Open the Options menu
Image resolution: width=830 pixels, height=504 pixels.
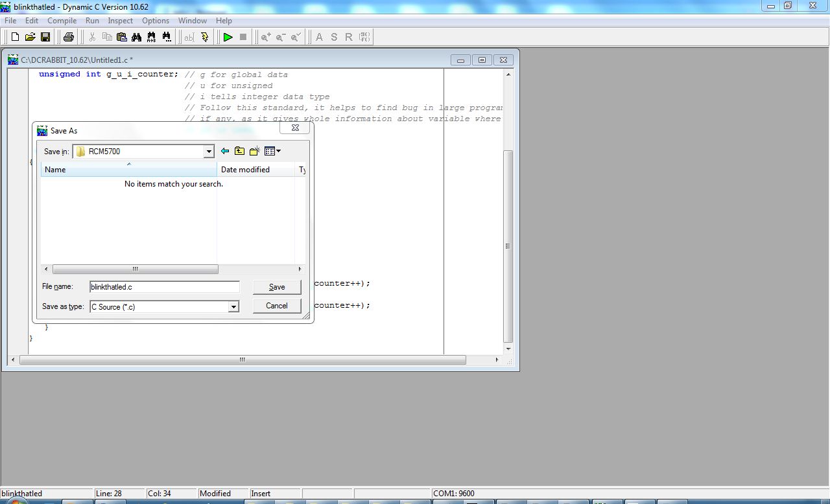click(x=156, y=21)
